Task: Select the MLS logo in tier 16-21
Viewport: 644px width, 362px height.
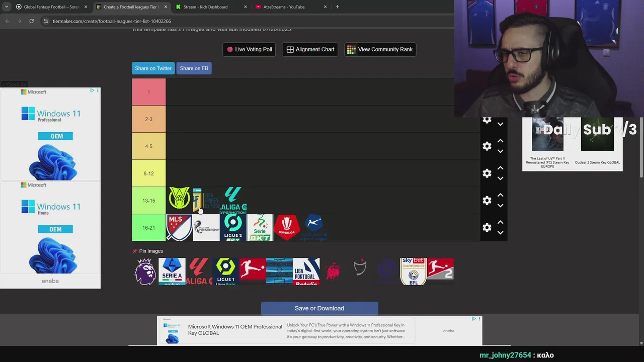Action: (179, 228)
